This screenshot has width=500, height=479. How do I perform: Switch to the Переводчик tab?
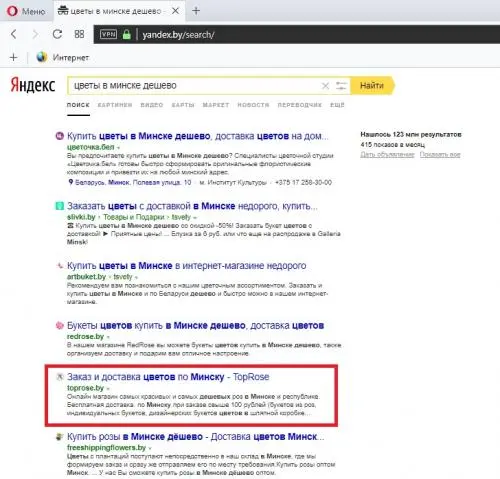tap(300, 105)
